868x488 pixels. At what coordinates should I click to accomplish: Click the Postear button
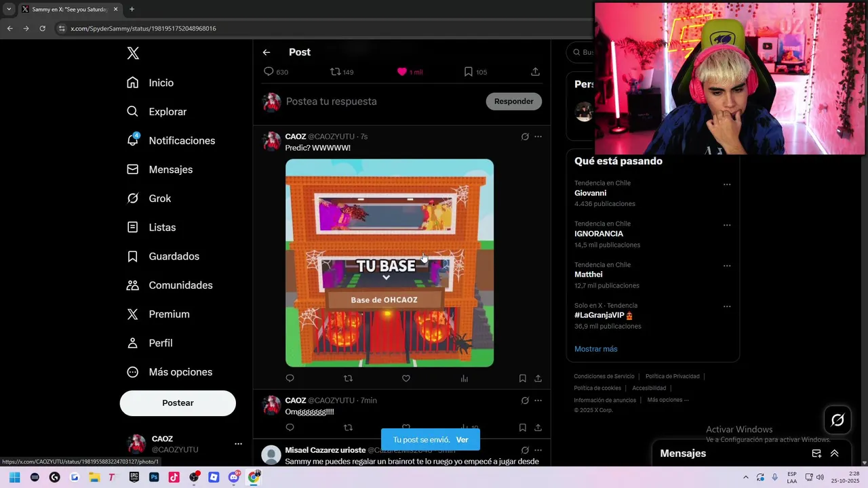coord(178,403)
